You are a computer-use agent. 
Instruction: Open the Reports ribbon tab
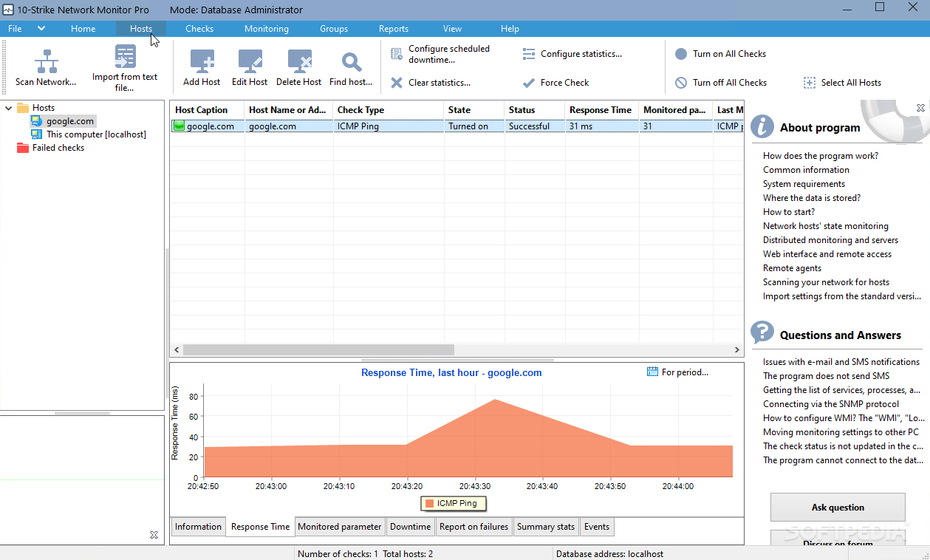[394, 29]
